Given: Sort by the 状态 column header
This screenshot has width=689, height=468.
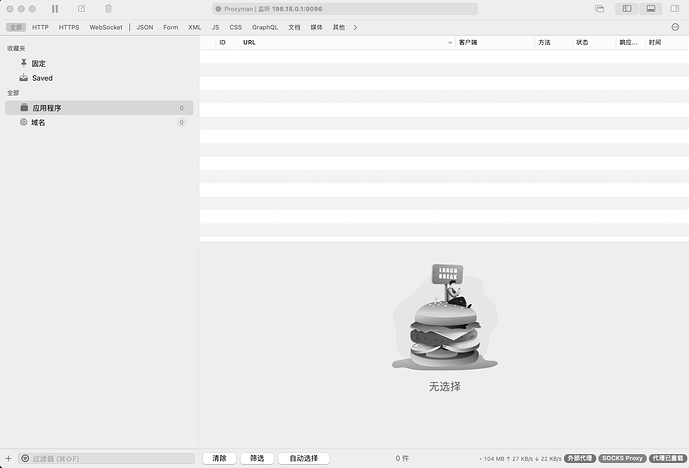Looking at the screenshot, I should coord(582,43).
